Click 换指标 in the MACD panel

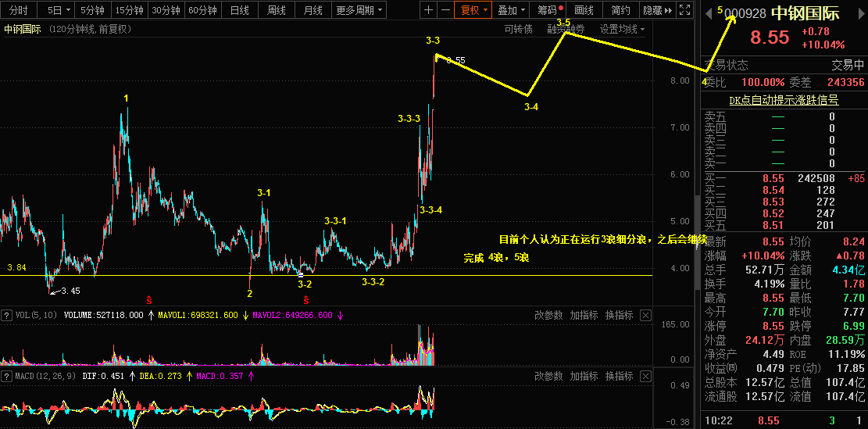[619, 377]
